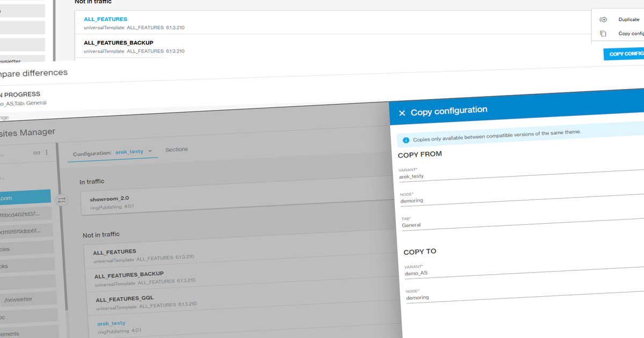Open the three-dot menu in Websites Manager sidebar

pos(47,153)
